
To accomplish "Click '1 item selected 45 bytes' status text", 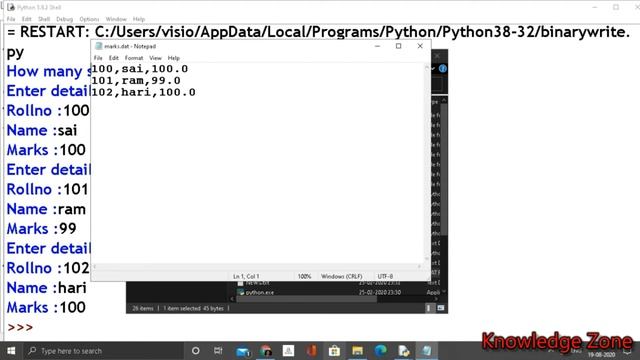I will pos(193,308).
